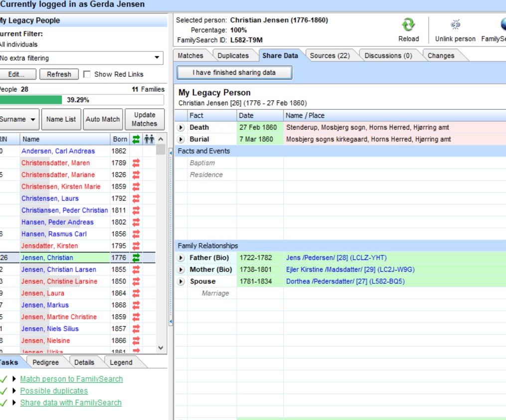Click red sync arrows for Christiansen, Peder Christian
Screen dimensions: 506x420
(136, 210)
